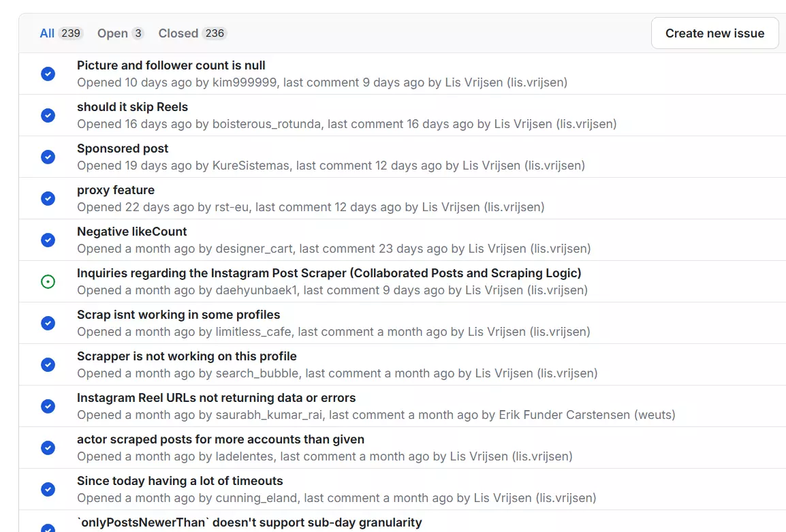Viewport: 786px width, 532px height.
Task: Click closed status icon beside 'should it skip Reels'
Action: [x=48, y=115]
